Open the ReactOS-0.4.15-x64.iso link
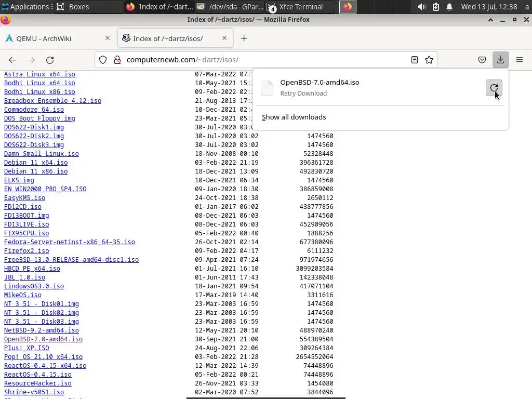Screen dimensions: 532x399 [45, 365]
